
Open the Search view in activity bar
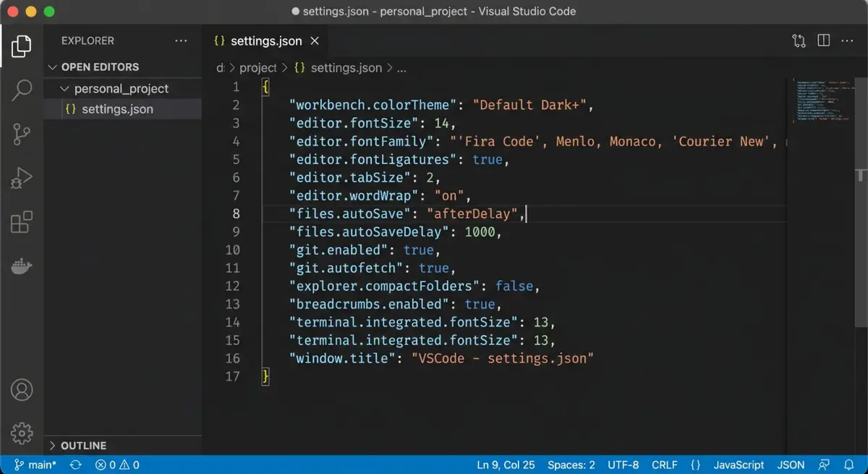22,90
